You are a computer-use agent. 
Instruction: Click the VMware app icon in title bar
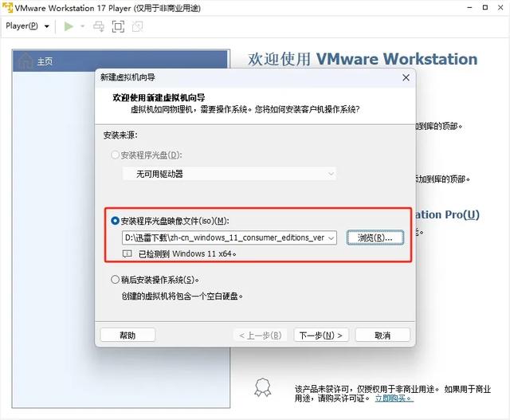[7, 7]
